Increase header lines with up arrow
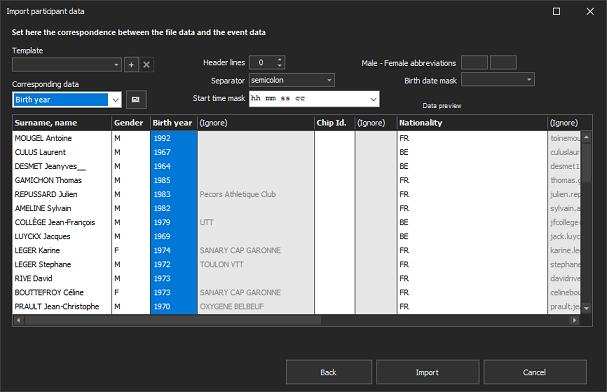 coord(279,59)
